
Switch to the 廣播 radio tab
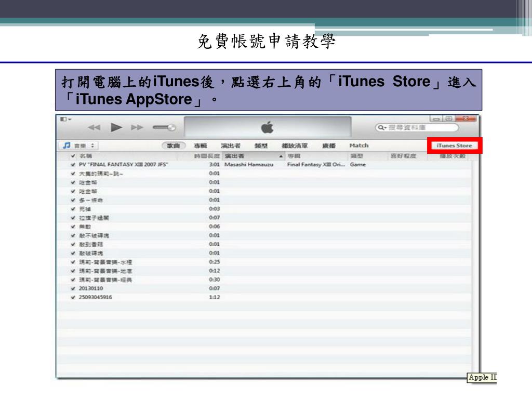click(329, 145)
